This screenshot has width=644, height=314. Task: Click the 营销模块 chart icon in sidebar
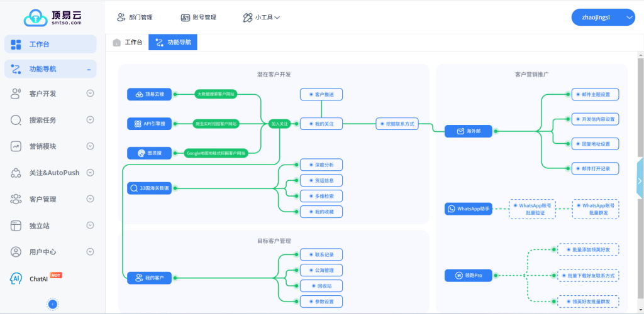click(16, 146)
